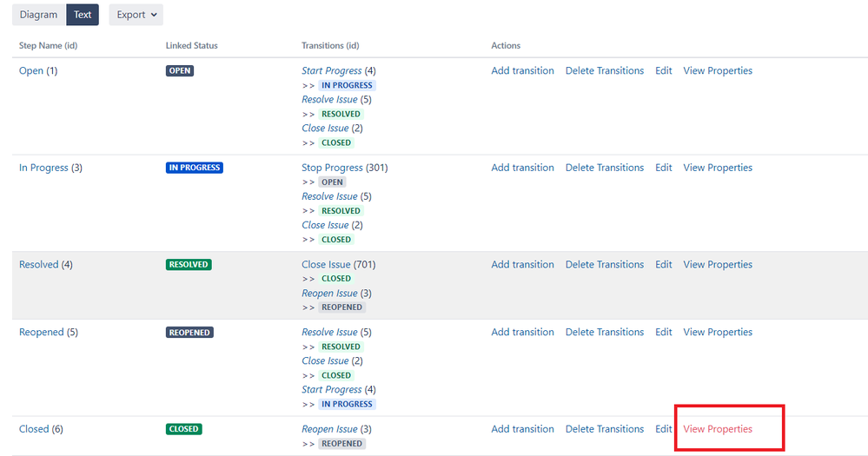868x456 pixels.
Task: Click the RESOLVED linked status badge
Action: coord(189,265)
